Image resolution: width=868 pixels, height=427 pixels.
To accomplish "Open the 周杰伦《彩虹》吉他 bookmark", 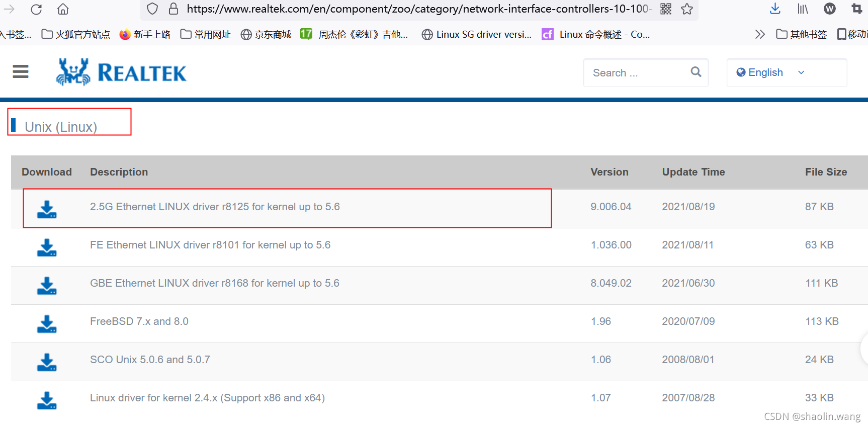I will point(354,34).
